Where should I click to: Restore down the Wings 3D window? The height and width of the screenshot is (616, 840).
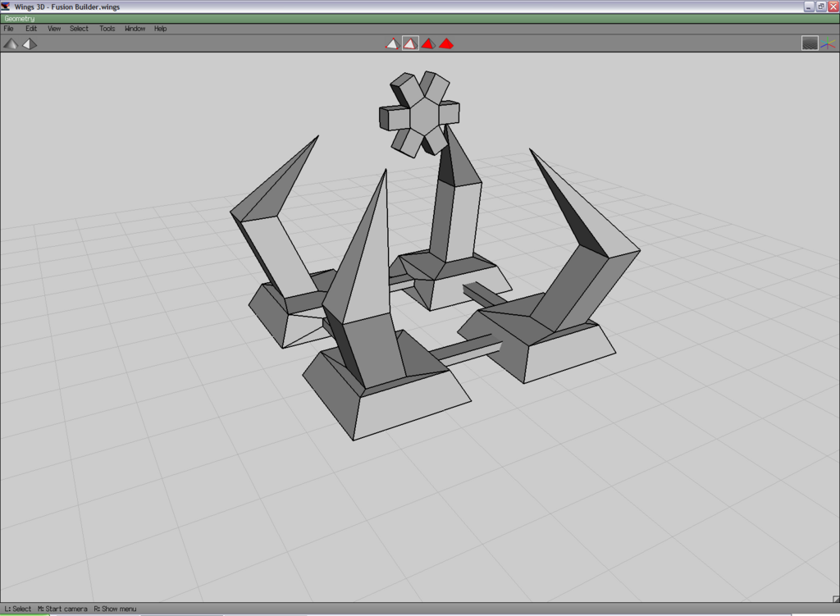820,6
